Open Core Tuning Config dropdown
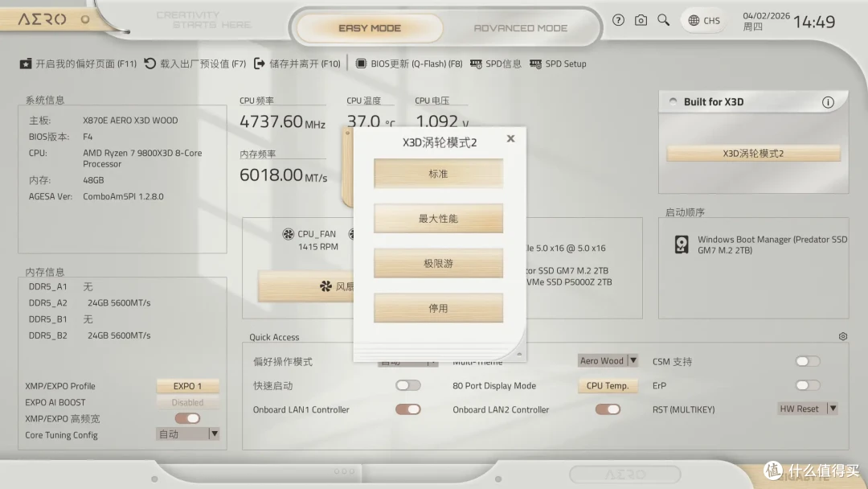The image size is (868, 489). [x=187, y=434]
